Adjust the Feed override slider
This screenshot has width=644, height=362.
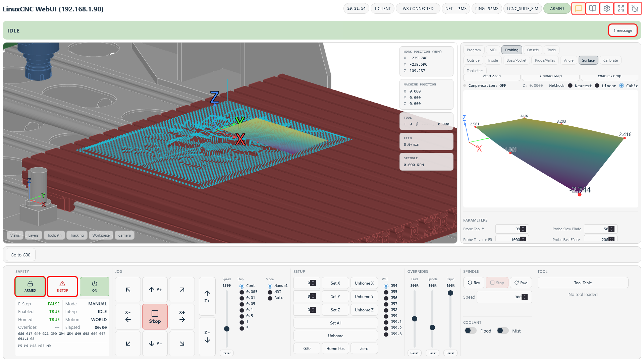tap(415, 318)
